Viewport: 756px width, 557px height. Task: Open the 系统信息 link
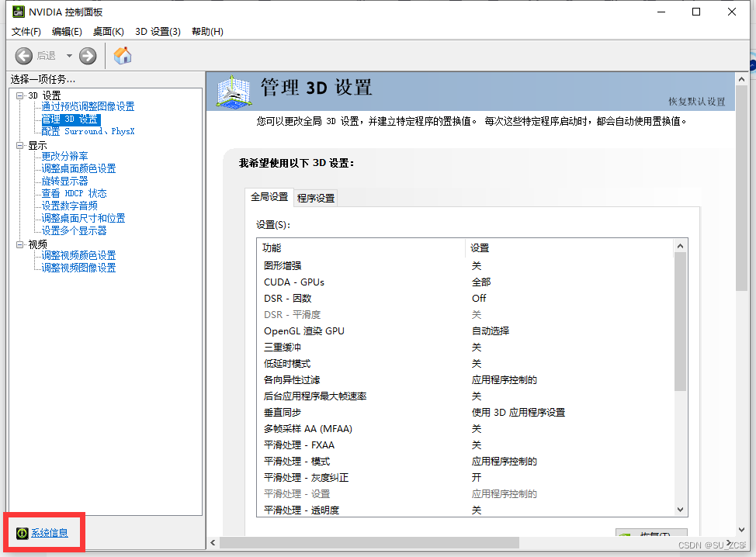50,533
